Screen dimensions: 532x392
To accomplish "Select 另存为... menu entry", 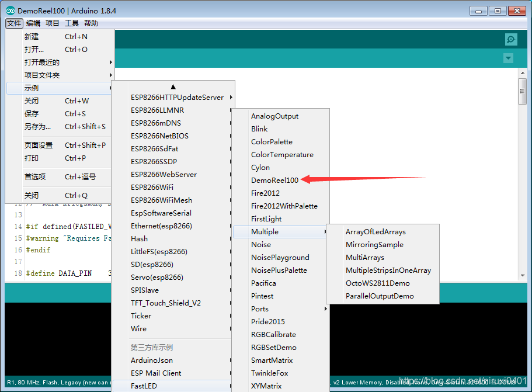I will [60, 127].
